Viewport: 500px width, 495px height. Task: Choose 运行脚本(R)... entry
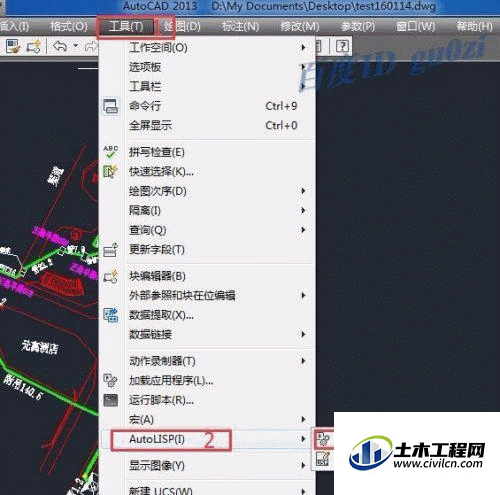pos(207,400)
